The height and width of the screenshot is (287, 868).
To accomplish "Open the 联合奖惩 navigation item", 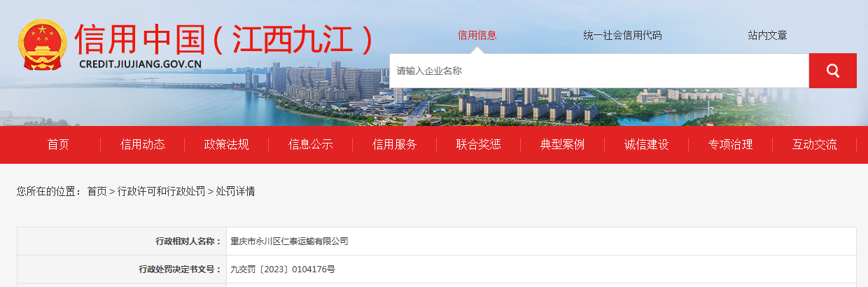I will pyautogui.click(x=479, y=145).
